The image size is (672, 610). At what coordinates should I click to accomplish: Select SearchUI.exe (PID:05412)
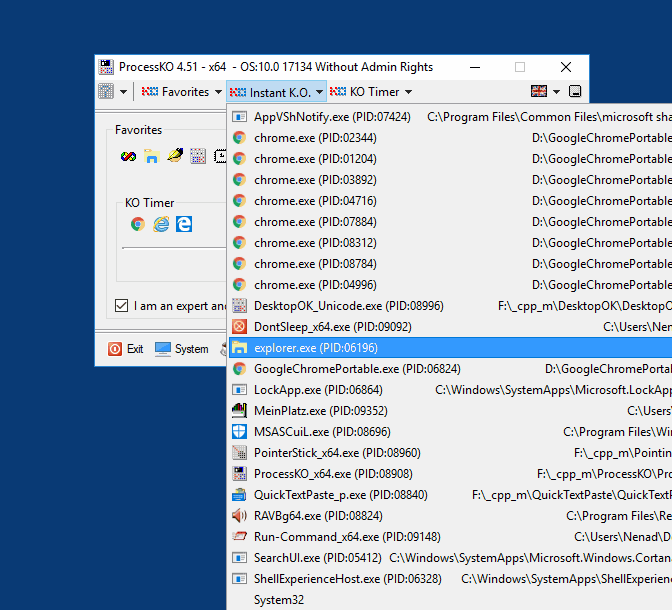(x=450, y=558)
